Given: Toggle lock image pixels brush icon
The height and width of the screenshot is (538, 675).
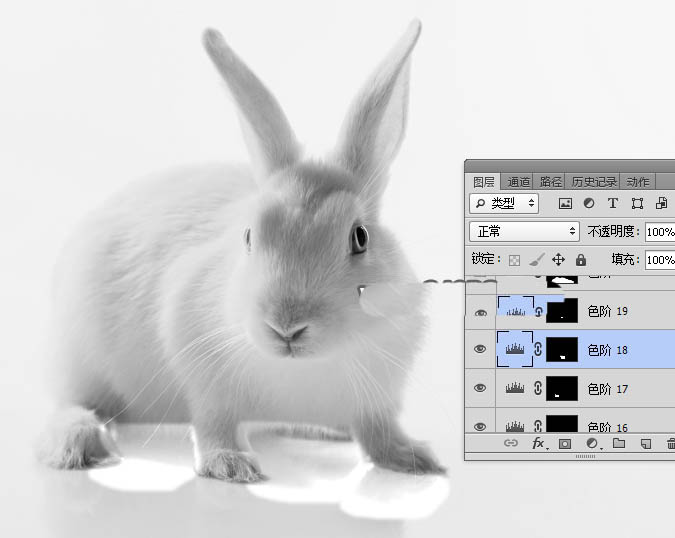Looking at the screenshot, I should point(536,259).
